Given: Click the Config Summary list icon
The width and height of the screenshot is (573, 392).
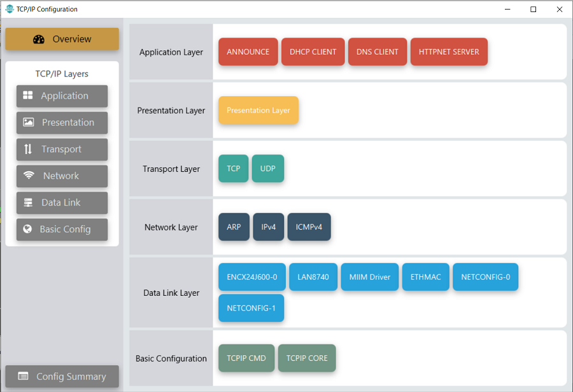Looking at the screenshot, I should point(23,376).
